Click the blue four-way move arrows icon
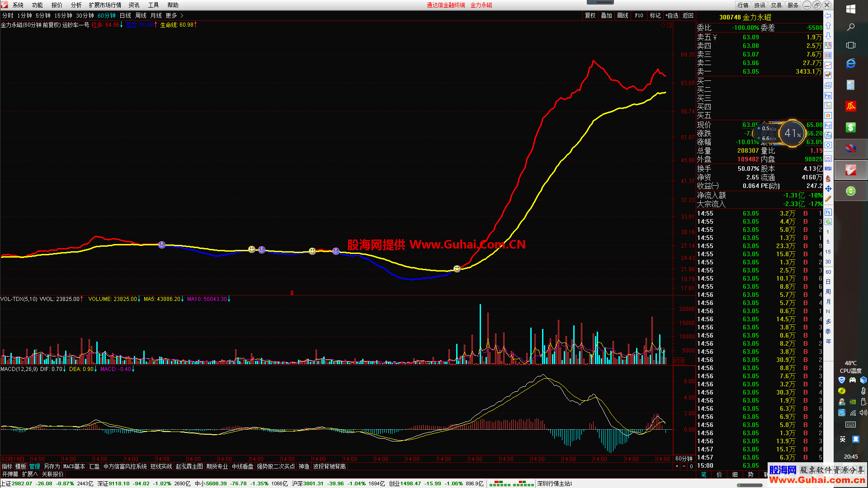 pyautogui.click(x=828, y=188)
